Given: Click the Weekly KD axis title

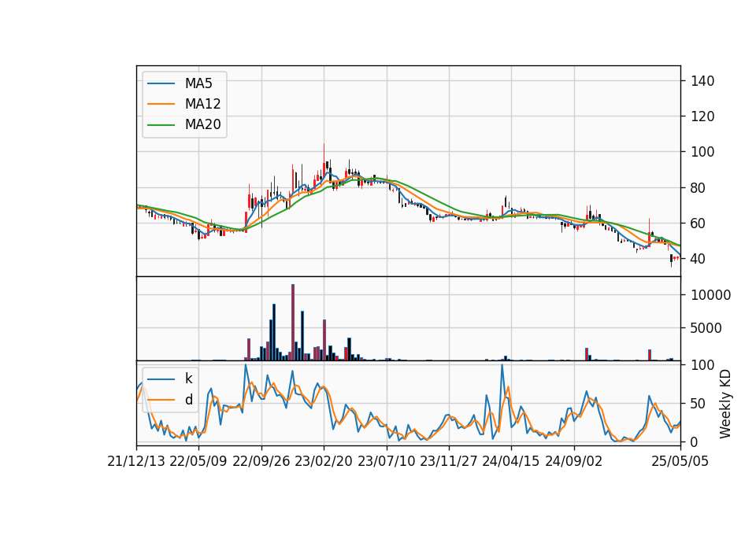Looking at the screenshot, I should [725, 404].
